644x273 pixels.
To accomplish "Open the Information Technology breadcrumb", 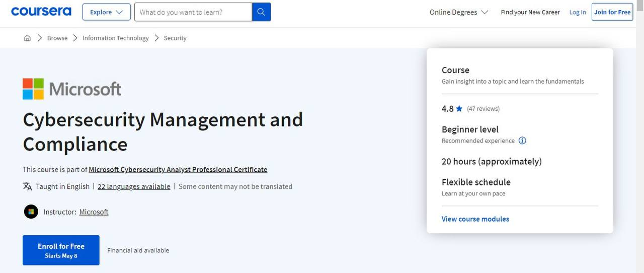I will [x=116, y=38].
